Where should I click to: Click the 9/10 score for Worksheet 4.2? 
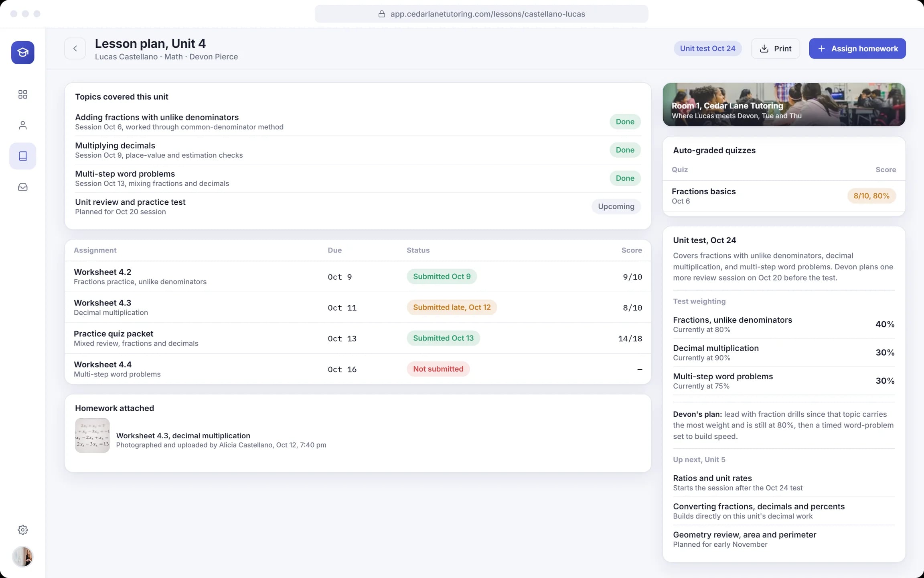click(x=632, y=277)
